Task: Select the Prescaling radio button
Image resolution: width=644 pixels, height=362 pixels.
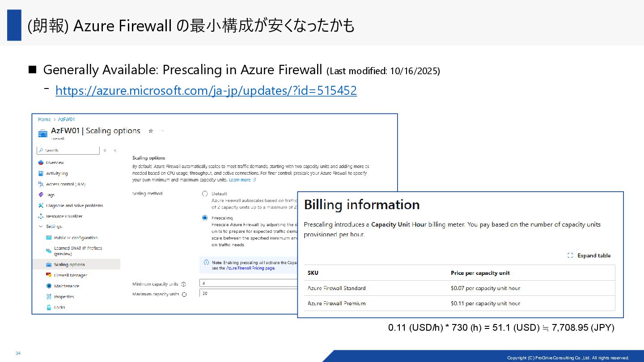Action: pos(205,218)
